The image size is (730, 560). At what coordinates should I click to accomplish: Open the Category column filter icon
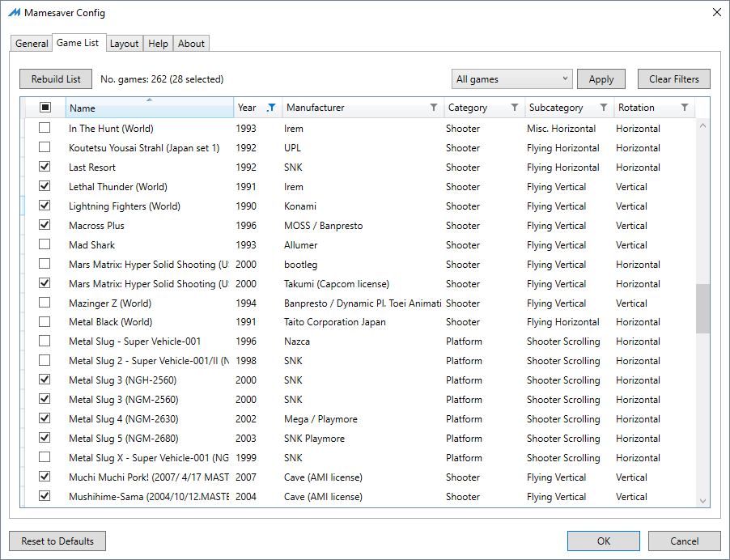(x=515, y=108)
